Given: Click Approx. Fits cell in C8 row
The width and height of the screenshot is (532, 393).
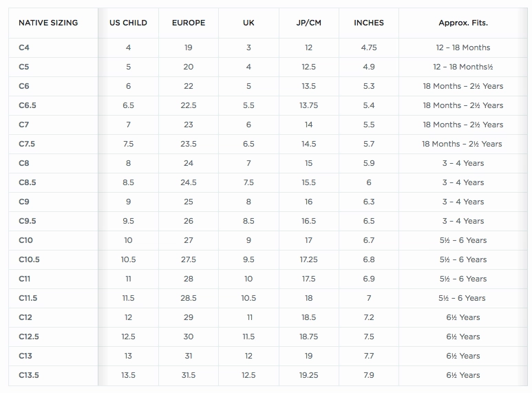Looking at the screenshot, I should point(462,163).
